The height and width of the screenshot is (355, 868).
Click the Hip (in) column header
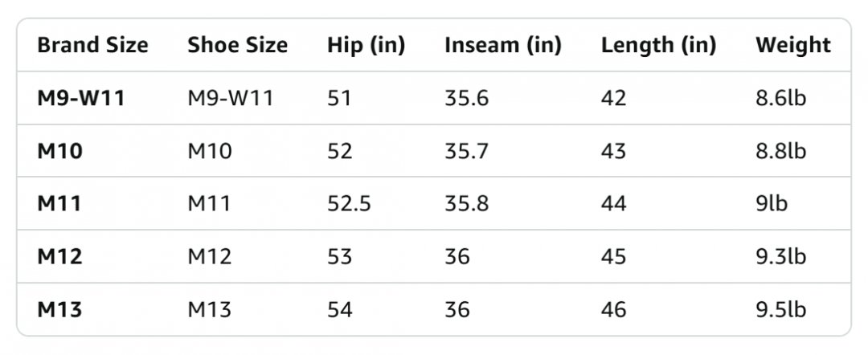click(366, 45)
